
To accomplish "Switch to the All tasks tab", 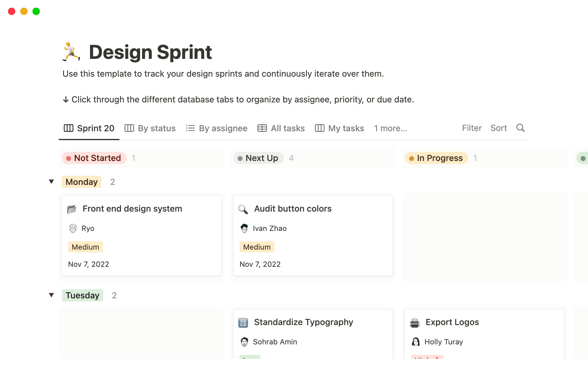I will [x=287, y=128].
